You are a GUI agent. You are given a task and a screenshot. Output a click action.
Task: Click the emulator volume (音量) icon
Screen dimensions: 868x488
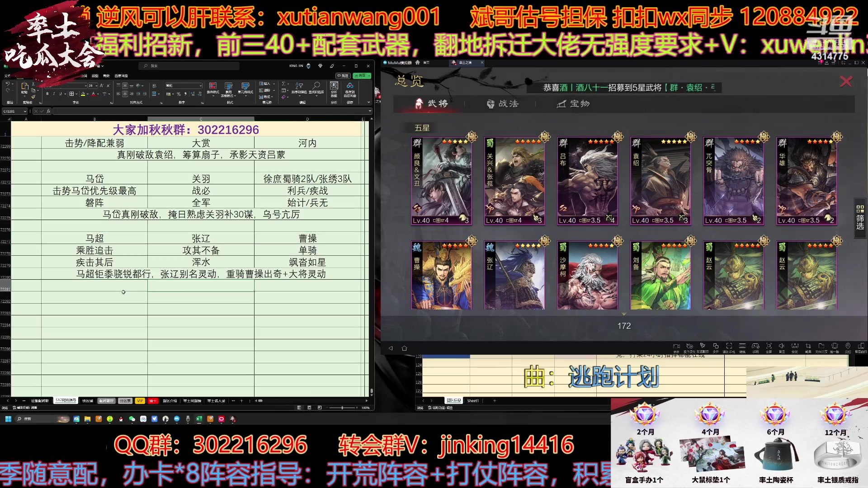782,346
